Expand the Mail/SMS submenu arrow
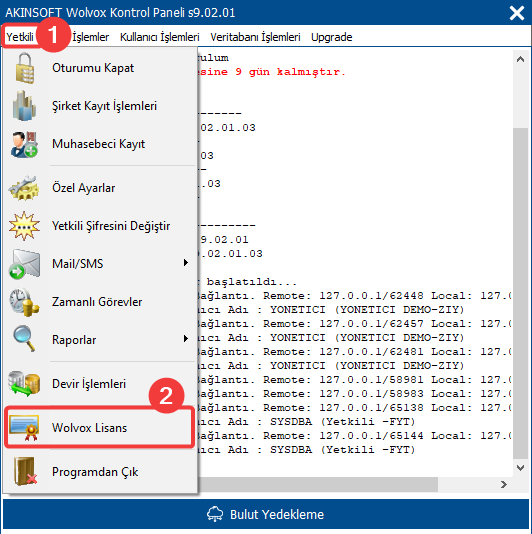This screenshot has width=532, height=534. point(186,263)
